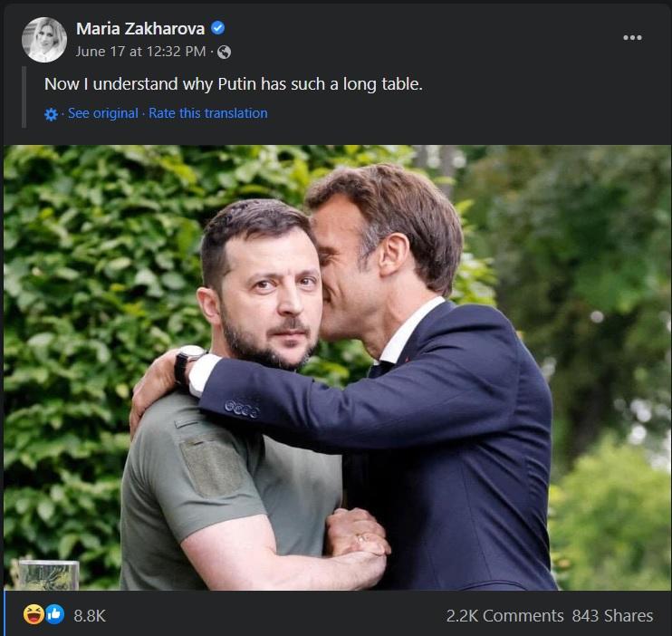
Task: Open the translation settings gear icon
Action: (52, 114)
